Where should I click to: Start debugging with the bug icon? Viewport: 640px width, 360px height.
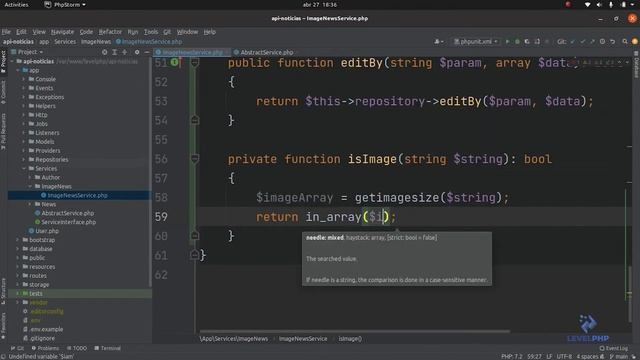[x=517, y=42]
